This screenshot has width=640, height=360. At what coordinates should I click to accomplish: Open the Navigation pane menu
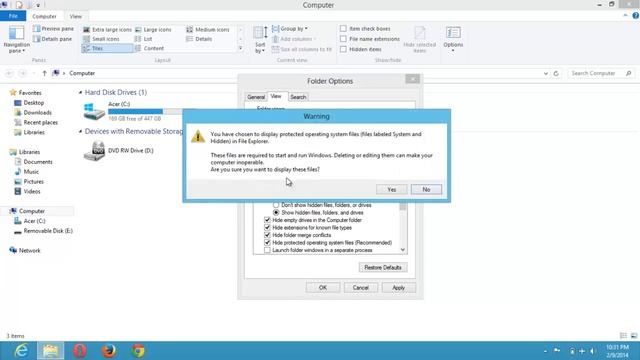click(x=17, y=40)
